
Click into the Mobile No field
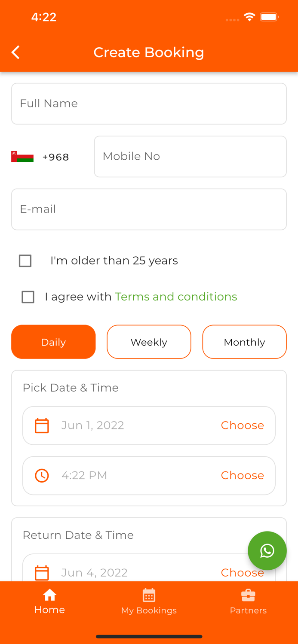(190, 156)
